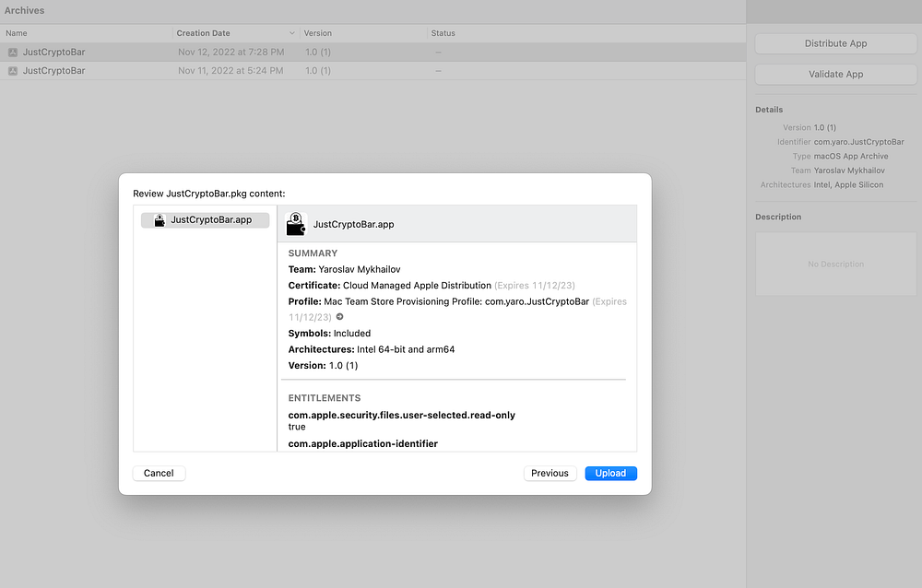Click Validate App in Archives window

[x=835, y=74]
